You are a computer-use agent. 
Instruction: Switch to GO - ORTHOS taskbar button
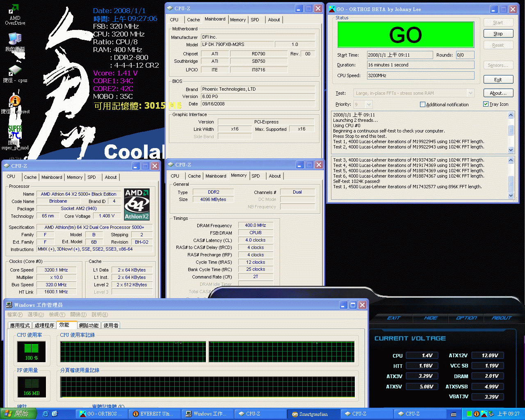tap(101, 414)
